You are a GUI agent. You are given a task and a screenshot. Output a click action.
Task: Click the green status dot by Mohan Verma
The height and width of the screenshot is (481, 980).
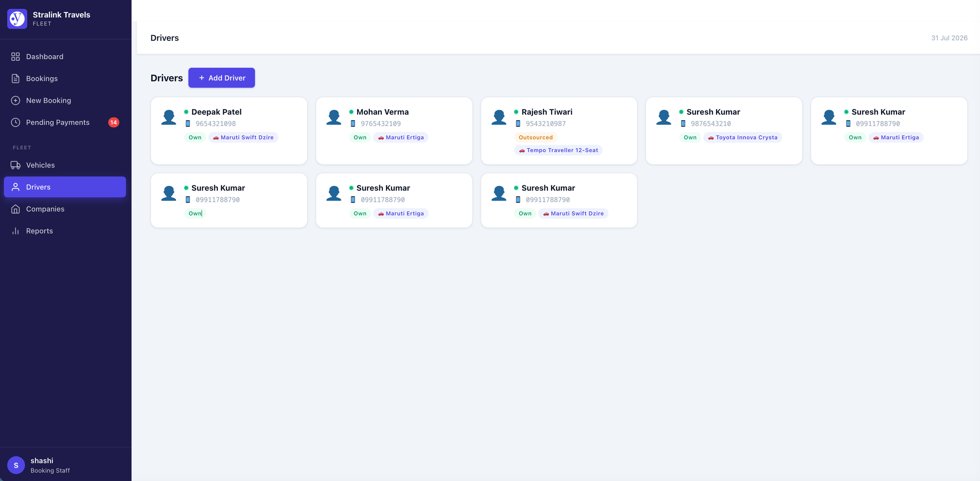tap(351, 112)
